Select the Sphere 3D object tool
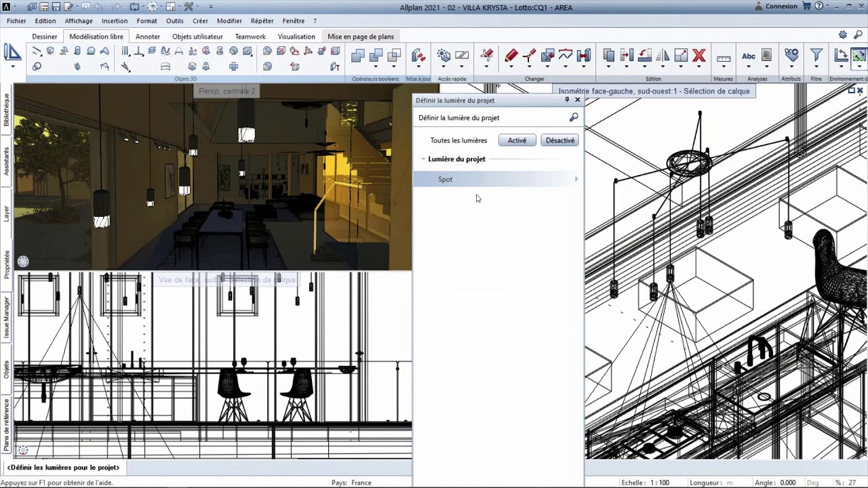The height and width of the screenshot is (488, 868). coord(90,51)
